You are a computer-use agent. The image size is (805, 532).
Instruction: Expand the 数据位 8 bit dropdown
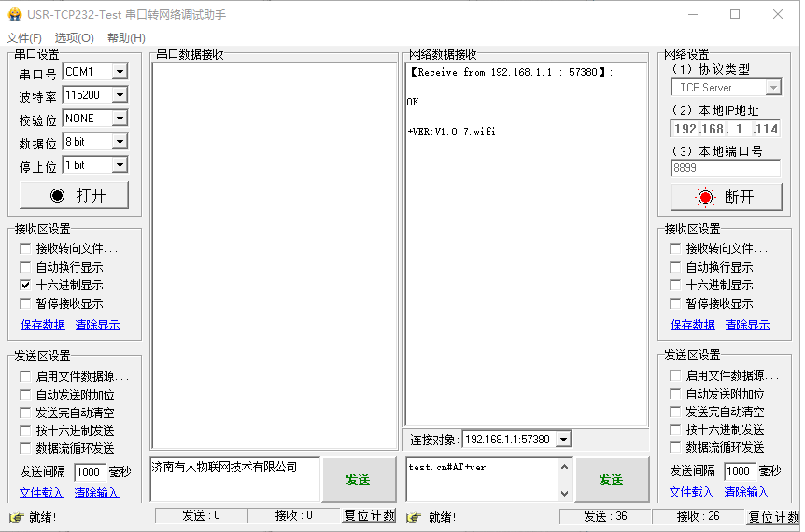click(120, 142)
